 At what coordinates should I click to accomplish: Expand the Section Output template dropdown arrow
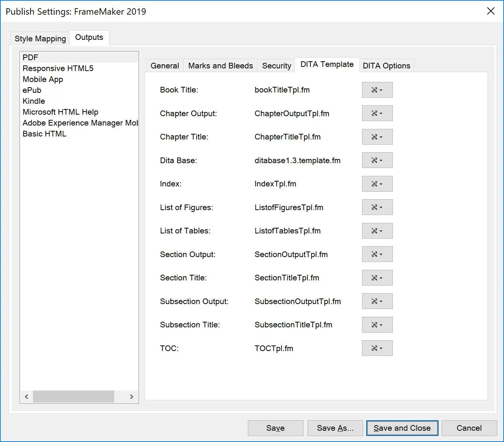pos(382,254)
